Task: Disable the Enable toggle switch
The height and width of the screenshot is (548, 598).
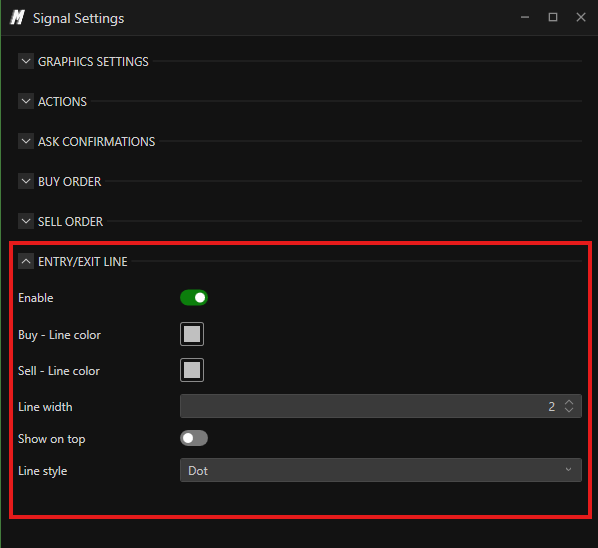Action: point(194,298)
